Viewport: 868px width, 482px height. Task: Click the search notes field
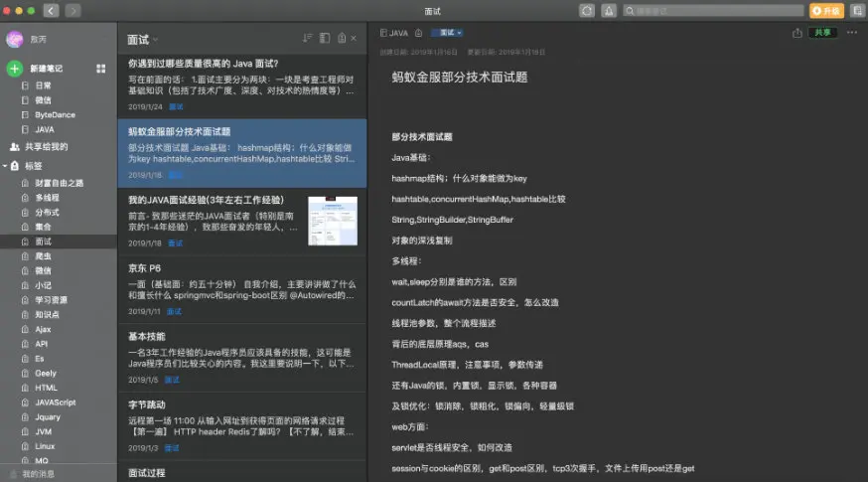[x=713, y=11]
